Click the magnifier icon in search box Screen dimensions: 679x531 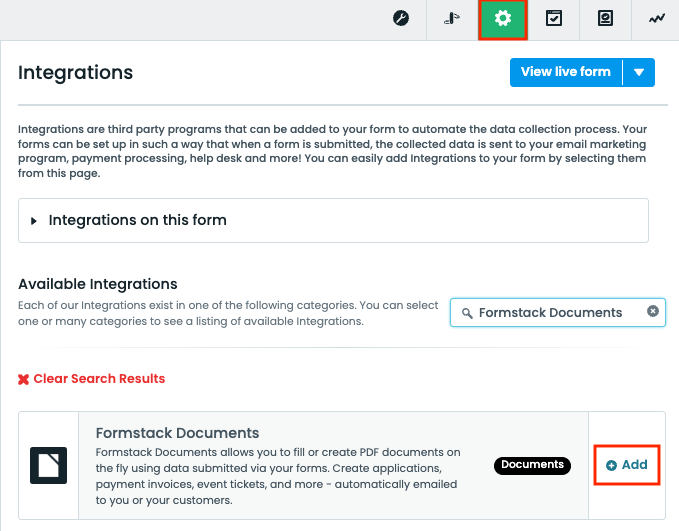(x=467, y=313)
